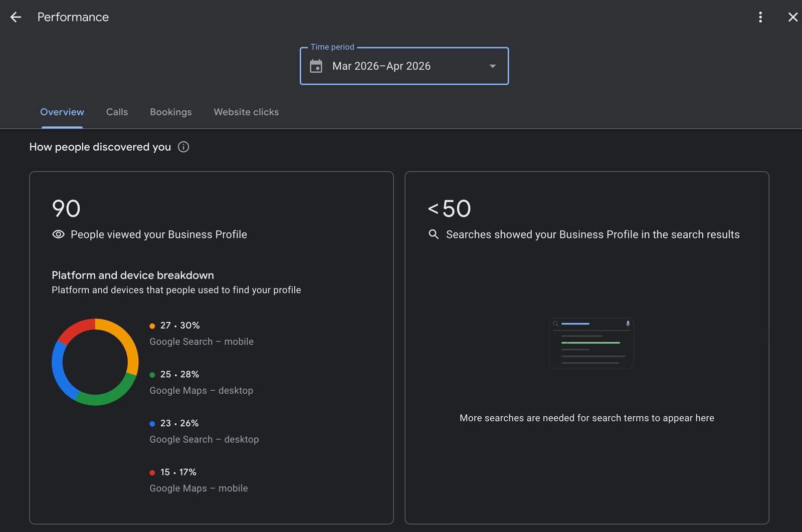Click the "90" profile views figure

[66, 208]
